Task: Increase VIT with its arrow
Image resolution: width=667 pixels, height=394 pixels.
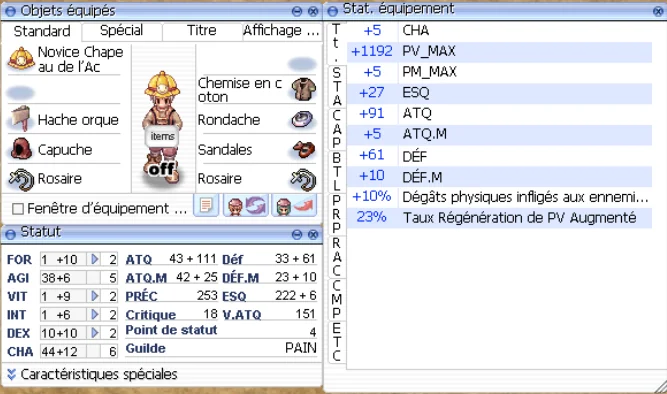Action: point(94,296)
